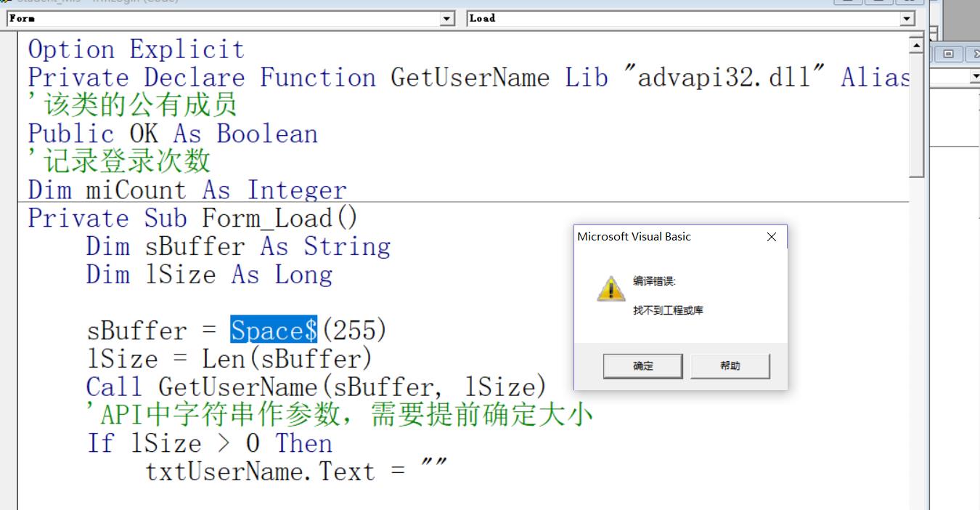Click the 'Public OK As Boolean' line
The image size is (980, 510).
point(173,134)
